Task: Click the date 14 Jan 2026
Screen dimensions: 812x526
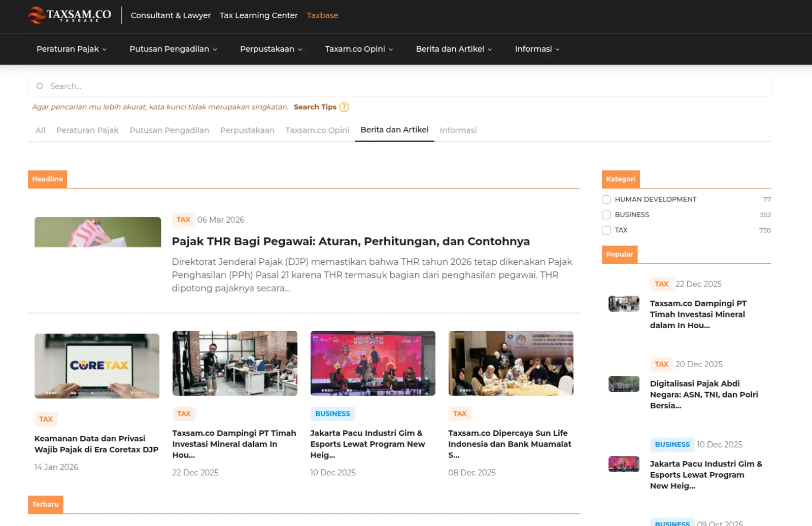Action: tap(56, 467)
